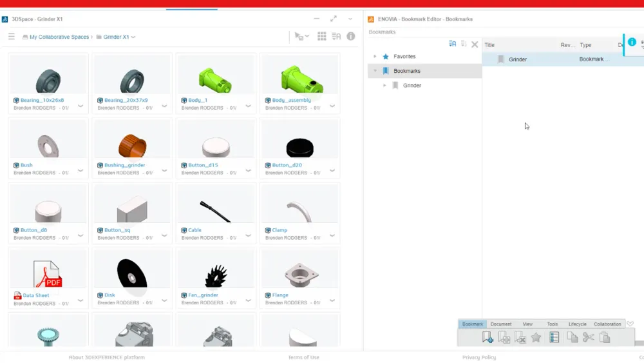Collapse the action bar with the chevron

630,324
